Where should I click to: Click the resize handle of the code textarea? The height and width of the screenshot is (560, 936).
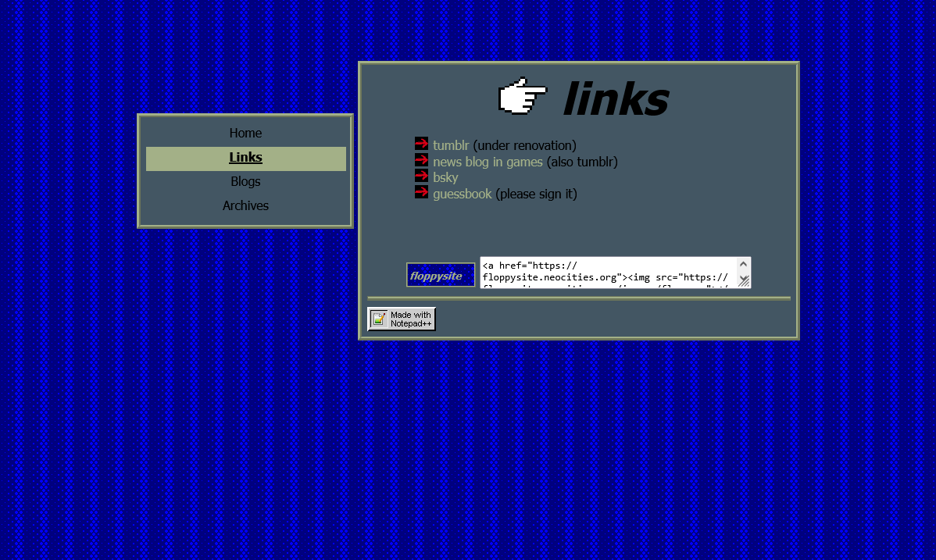(x=744, y=281)
